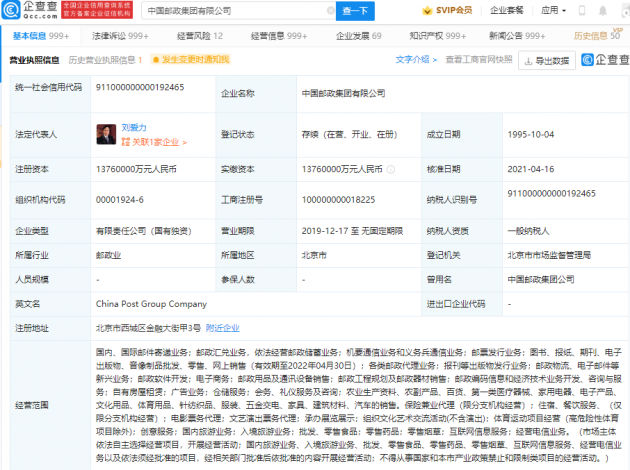Open 附近企业 link
The image size is (630, 470).
[x=223, y=328]
